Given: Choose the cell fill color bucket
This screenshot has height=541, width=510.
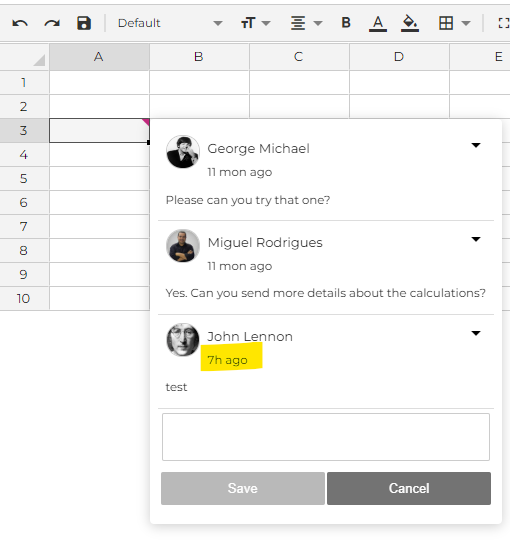Looking at the screenshot, I should [410, 23].
